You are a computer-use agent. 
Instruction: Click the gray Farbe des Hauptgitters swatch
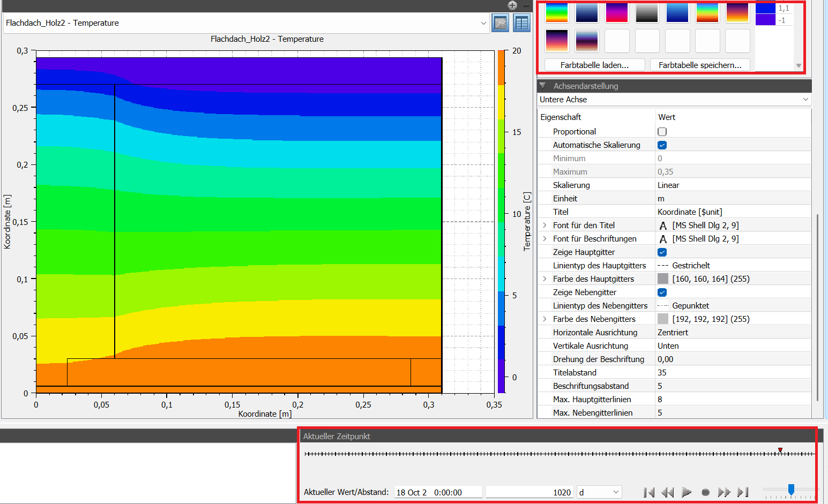point(663,279)
